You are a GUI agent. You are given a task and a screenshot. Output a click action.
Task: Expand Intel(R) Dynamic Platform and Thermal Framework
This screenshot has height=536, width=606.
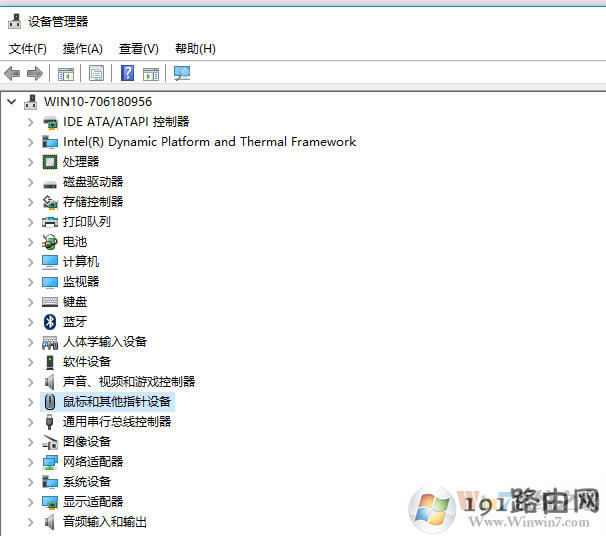point(31,142)
